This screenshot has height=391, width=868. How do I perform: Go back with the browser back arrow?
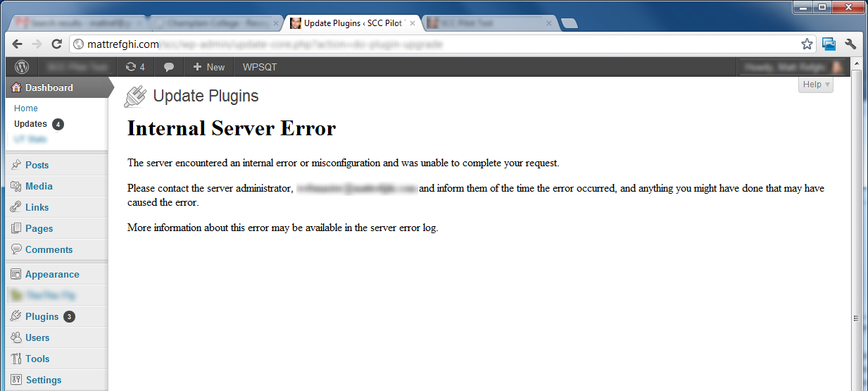(18, 44)
